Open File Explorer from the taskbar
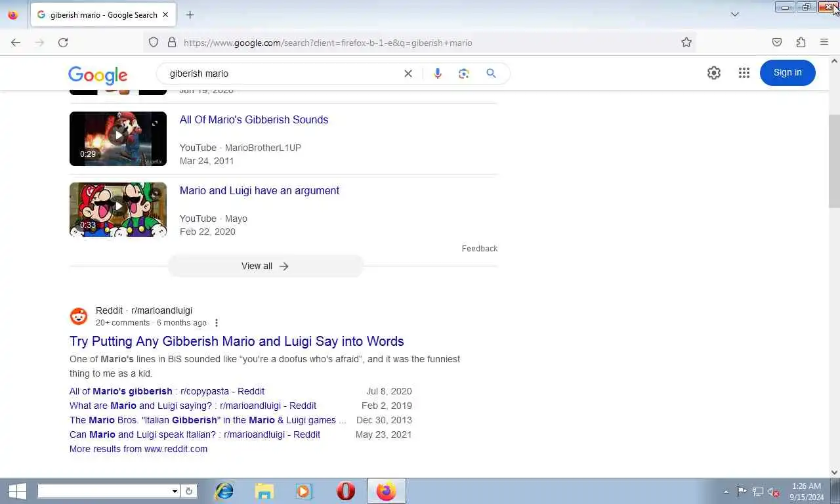 click(264, 491)
